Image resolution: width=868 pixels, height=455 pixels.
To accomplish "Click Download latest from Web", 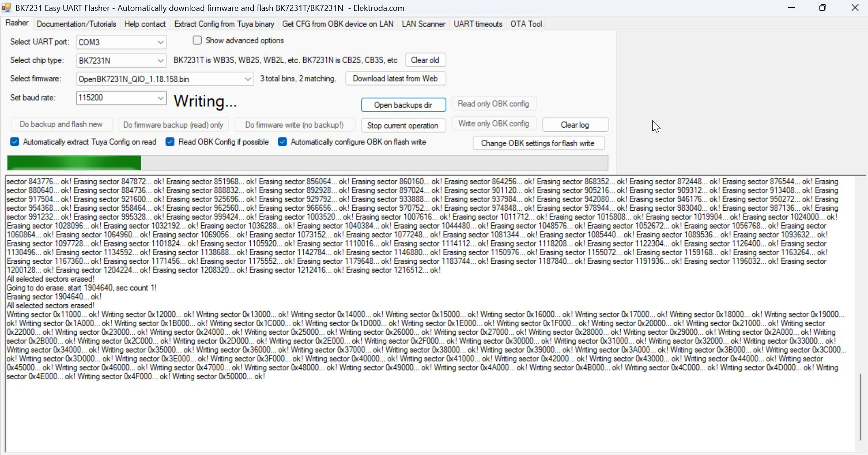I will coord(395,79).
